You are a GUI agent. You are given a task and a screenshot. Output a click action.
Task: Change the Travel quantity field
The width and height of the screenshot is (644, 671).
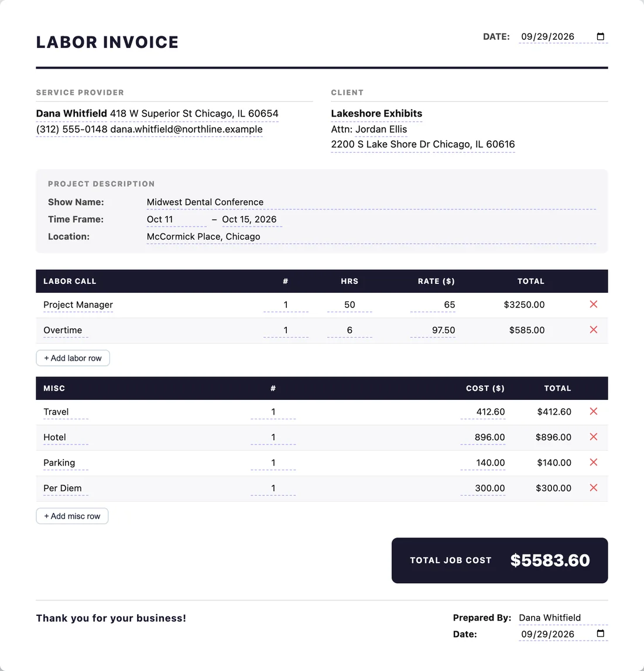(x=273, y=412)
